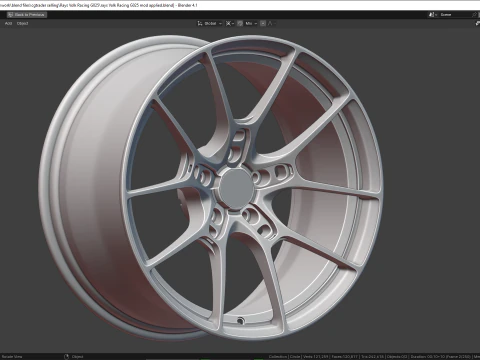The image size is (480, 360).
Task: Toggle the snap magnet icon
Action: click(x=240, y=23)
